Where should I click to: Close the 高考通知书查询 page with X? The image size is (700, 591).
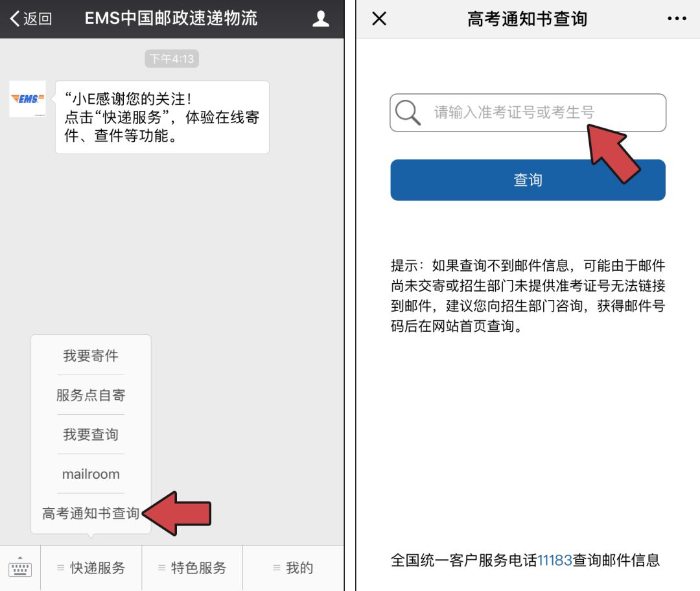tap(379, 19)
